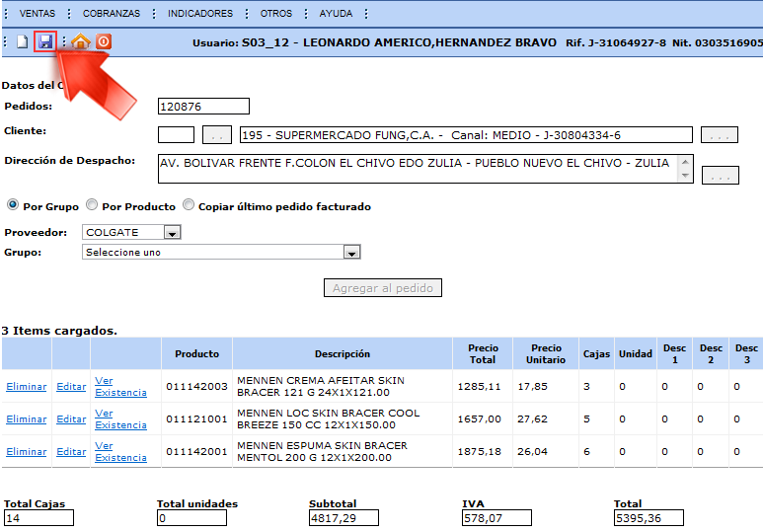The height and width of the screenshot is (532, 763).
Task: Click Ver Existencia for product 011142001
Action: 120,452
